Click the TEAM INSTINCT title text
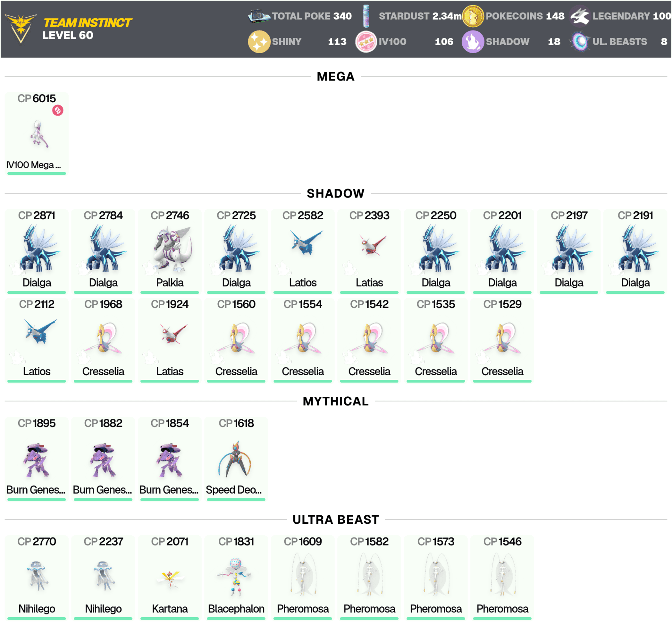This screenshot has height=626, width=672. coord(87,23)
